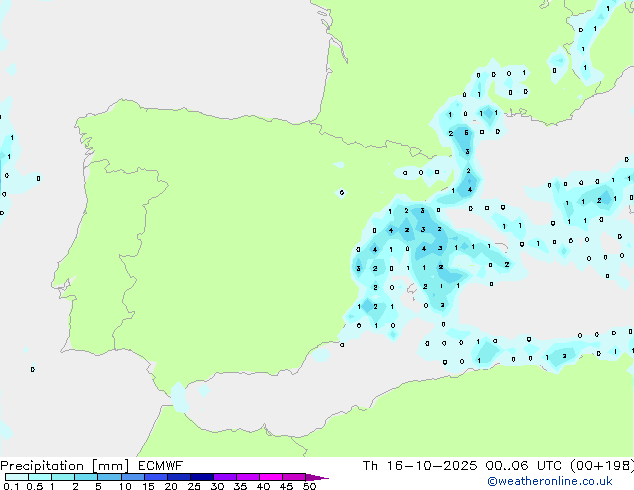Click the 5–10 mm legend swatch

click(109, 477)
